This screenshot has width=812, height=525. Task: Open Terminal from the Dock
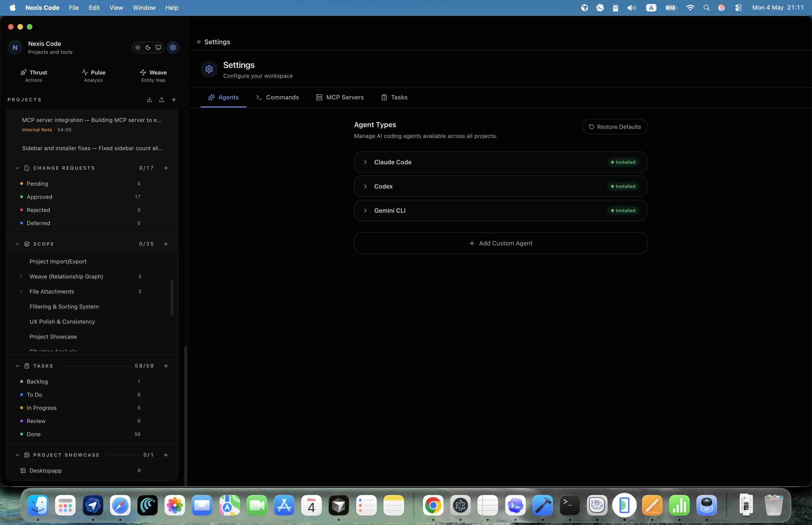tap(570, 505)
